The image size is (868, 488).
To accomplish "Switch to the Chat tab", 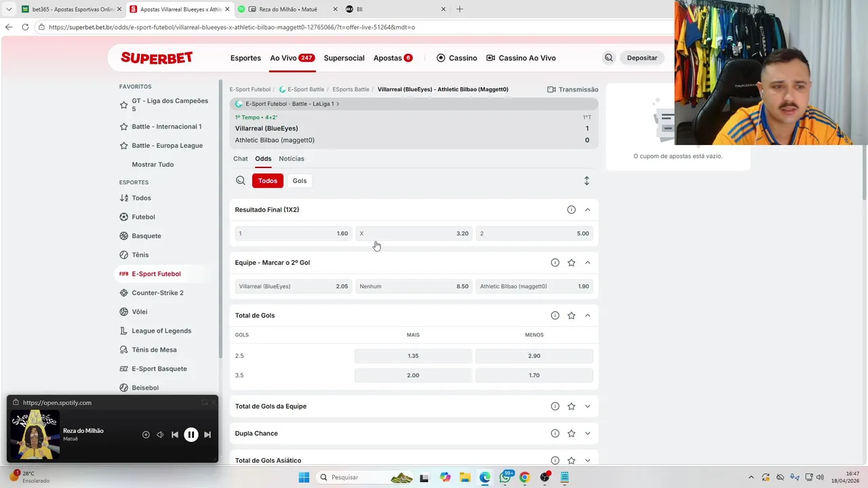I will [x=241, y=159].
